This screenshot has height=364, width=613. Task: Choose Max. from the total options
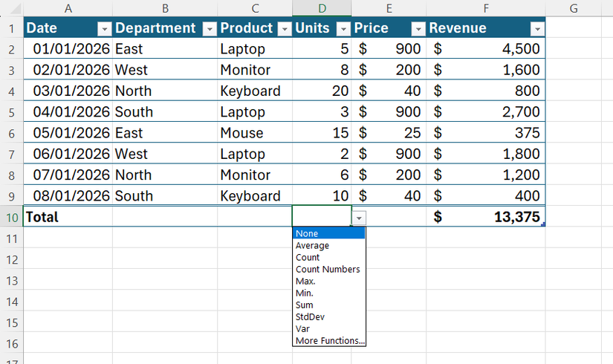click(305, 282)
